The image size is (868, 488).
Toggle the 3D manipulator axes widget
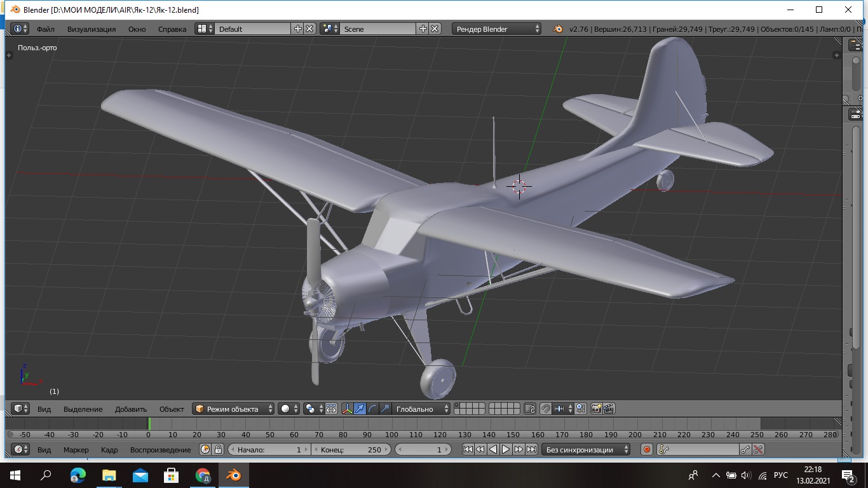point(348,409)
